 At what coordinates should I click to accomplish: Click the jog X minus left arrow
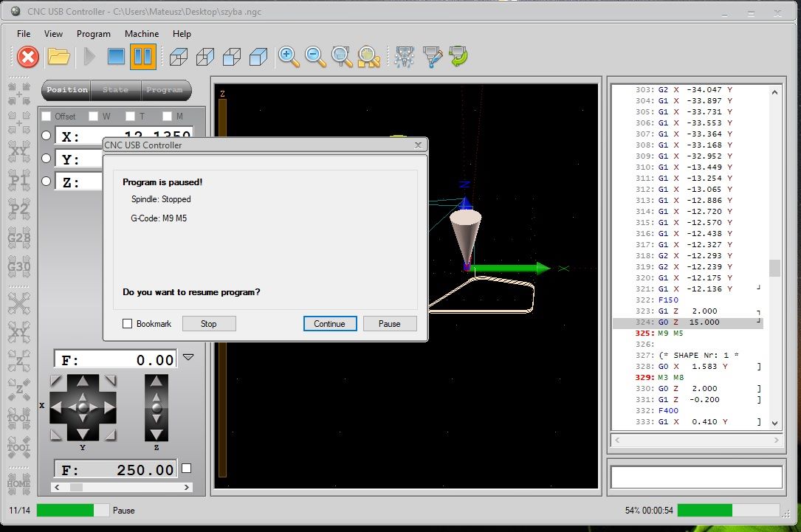(x=57, y=407)
